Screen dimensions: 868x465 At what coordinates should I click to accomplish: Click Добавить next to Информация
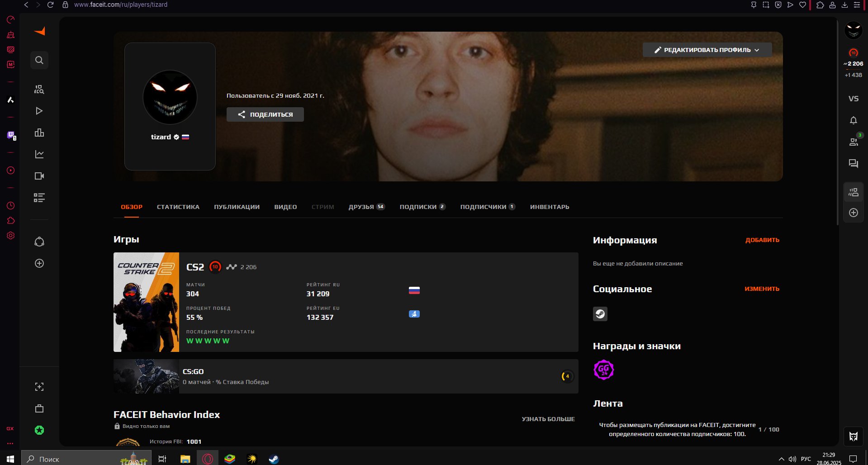click(x=762, y=240)
